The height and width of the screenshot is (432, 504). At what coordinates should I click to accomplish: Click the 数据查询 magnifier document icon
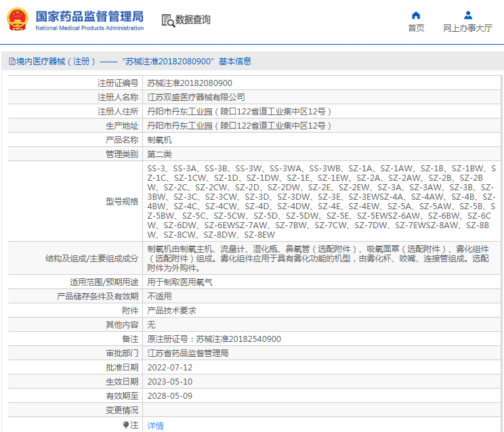pyautogui.click(x=167, y=20)
